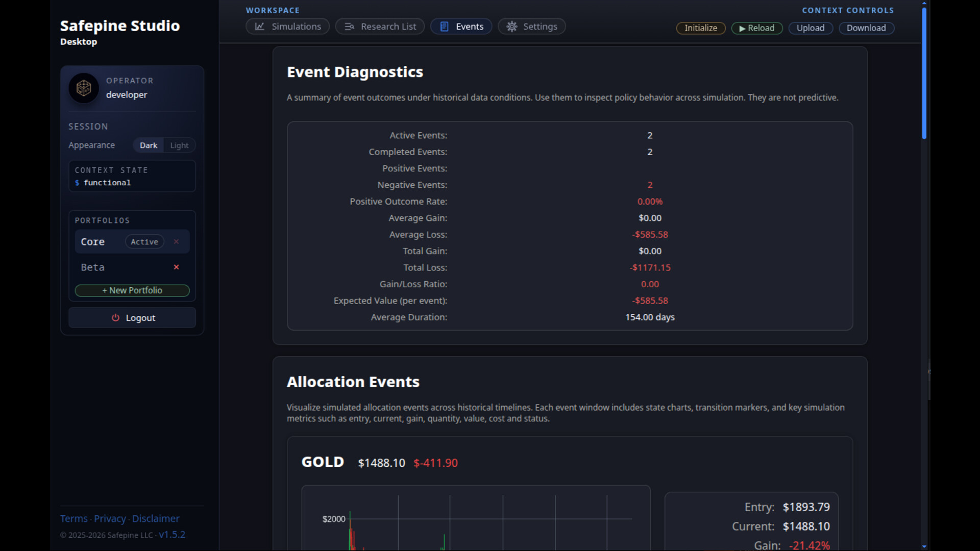Click the Positive Outcome Rate 0.00% value
This screenshot has width=980, height=551.
click(x=650, y=202)
